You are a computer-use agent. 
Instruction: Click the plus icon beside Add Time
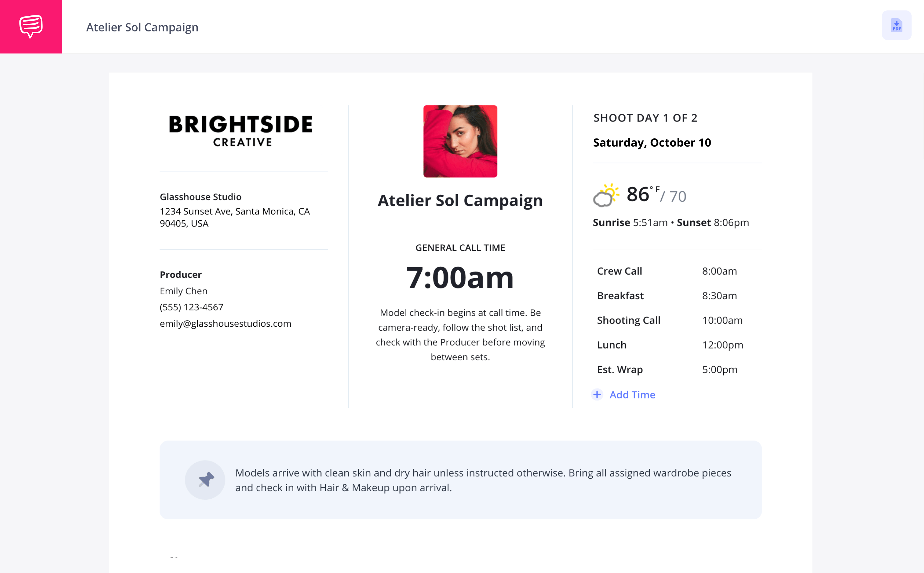[597, 395]
